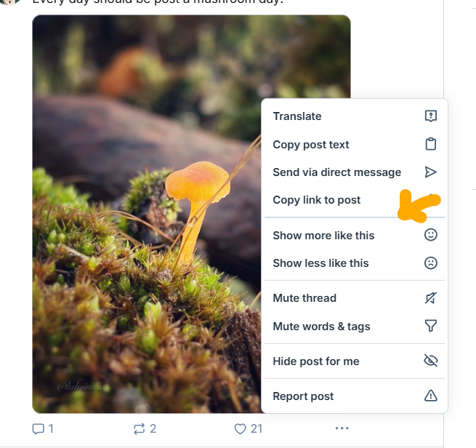Screen dimensions: 476x448
Task: Select Copy link to post
Action: pyautogui.click(x=317, y=200)
